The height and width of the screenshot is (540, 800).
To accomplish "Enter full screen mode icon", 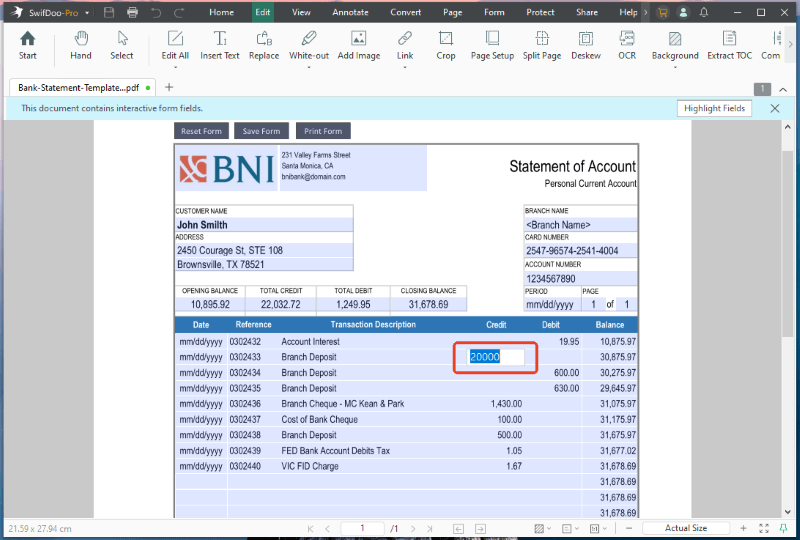I will pos(763,528).
